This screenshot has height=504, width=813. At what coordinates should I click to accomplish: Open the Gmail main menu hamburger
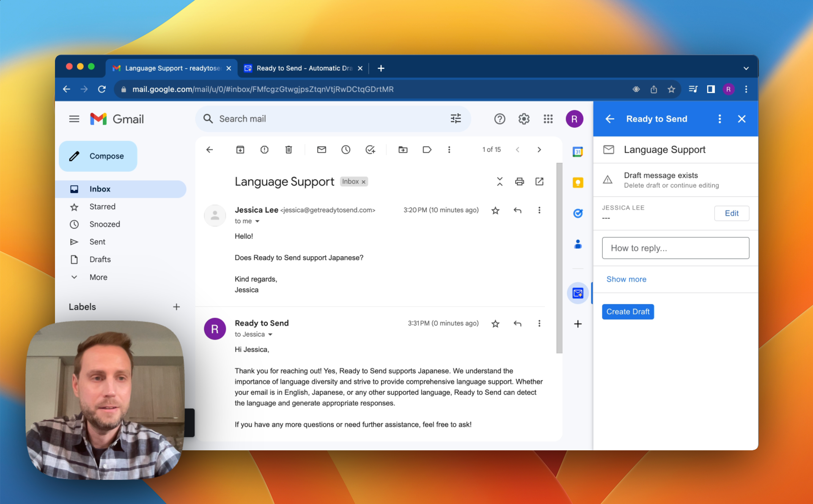click(x=74, y=119)
